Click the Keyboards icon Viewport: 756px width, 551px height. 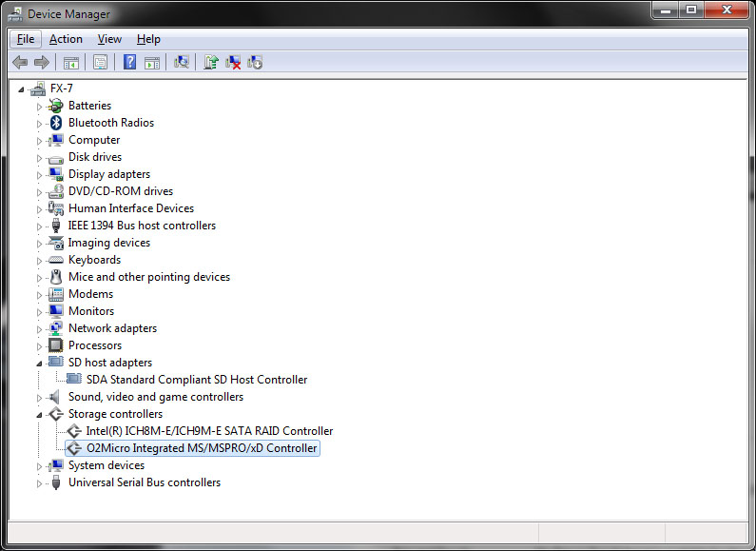(56, 260)
